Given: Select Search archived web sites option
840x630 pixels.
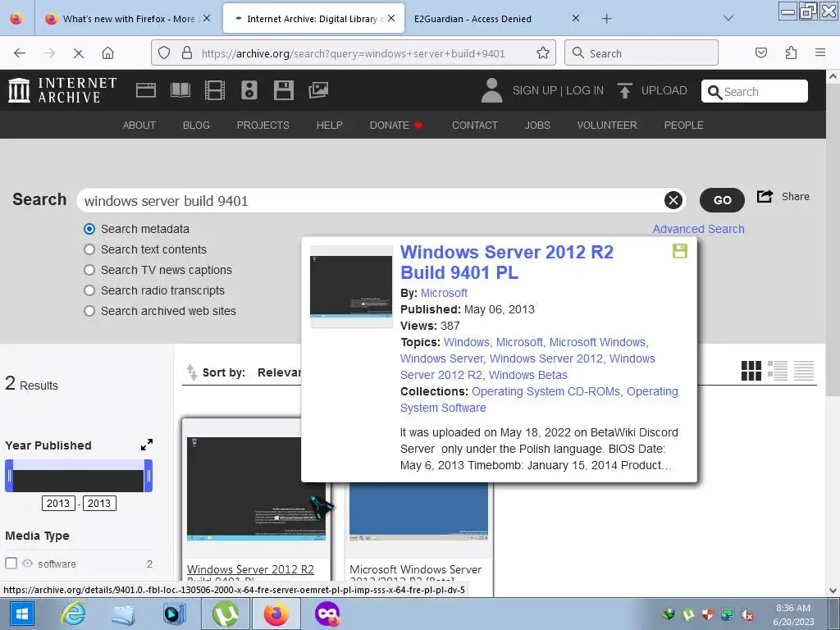Looking at the screenshot, I should click(x=89, y=311).
